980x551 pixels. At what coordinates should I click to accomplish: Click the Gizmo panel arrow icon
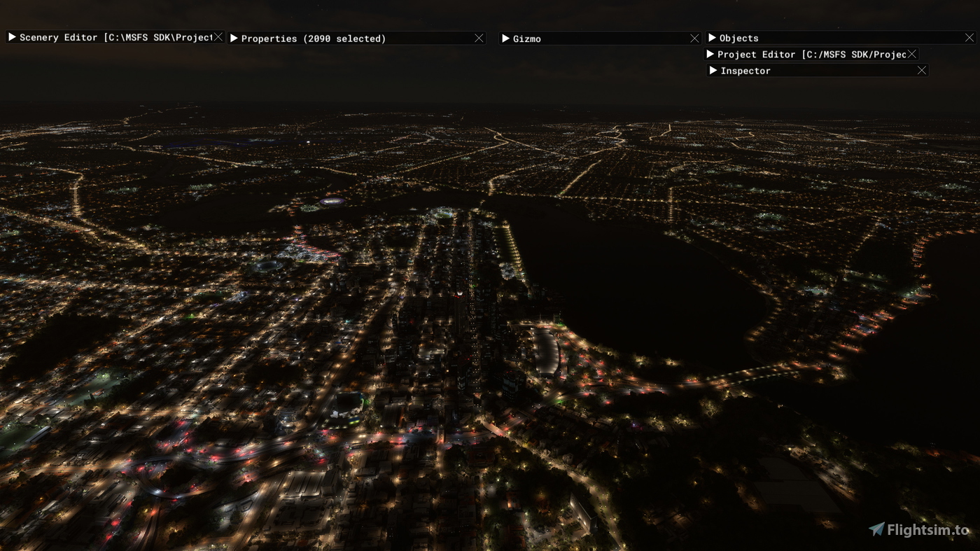click(x=505, y=39)
